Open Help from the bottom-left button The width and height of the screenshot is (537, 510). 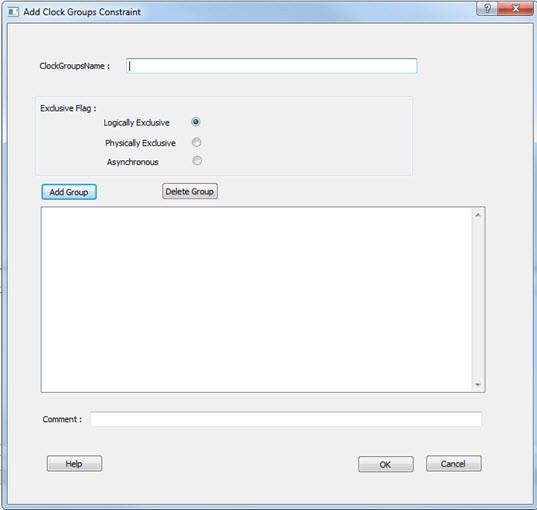click(x=74, y=464)
